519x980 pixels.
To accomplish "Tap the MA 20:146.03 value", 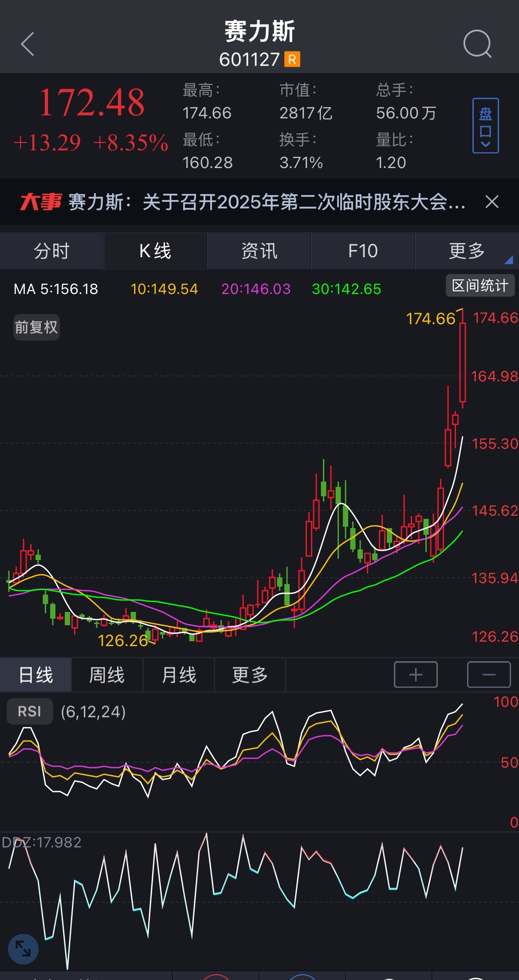I will click(x=256, y=289).
